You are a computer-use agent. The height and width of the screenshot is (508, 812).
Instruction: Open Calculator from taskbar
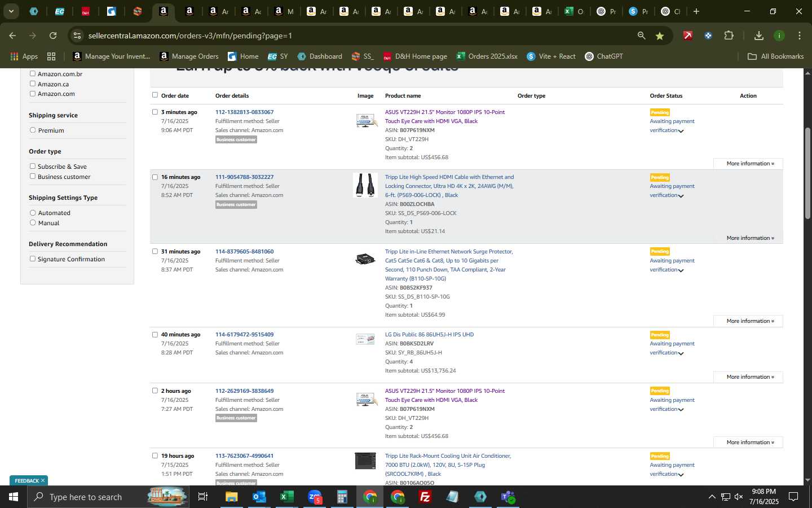[342, 497]
